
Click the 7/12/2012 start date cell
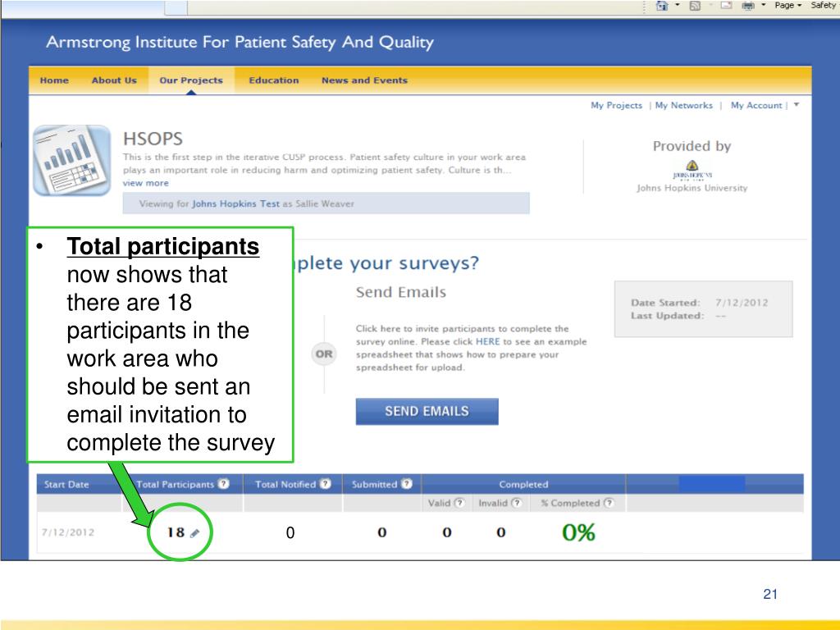(68, 532)
